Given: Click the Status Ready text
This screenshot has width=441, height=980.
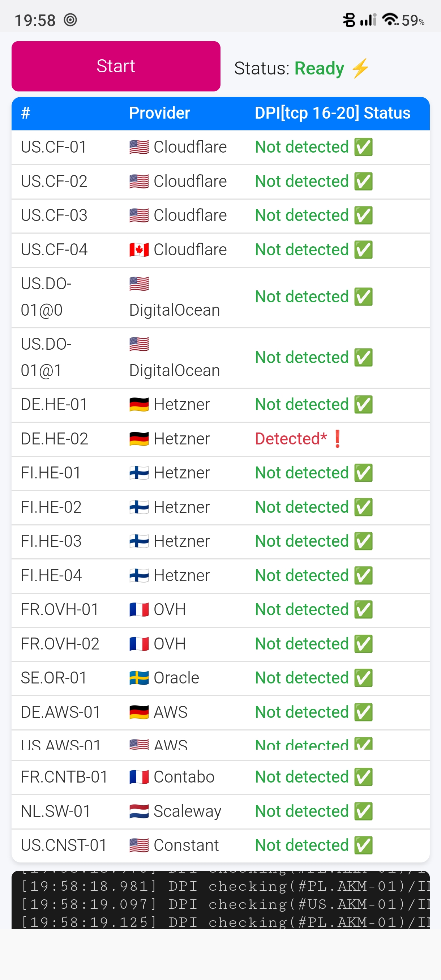Looking at the screenshot, I should tap(289, 68).
